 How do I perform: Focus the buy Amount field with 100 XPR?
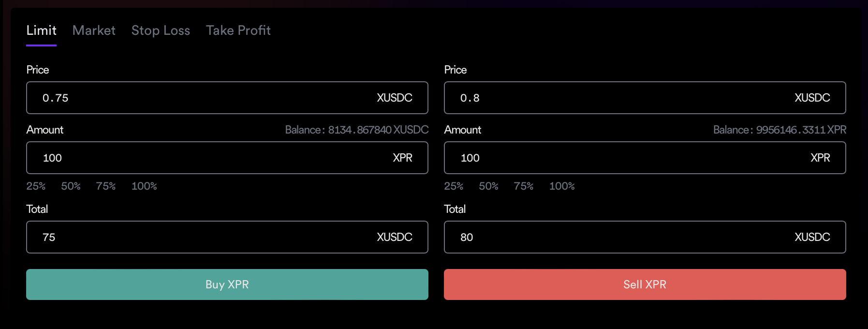tap(227, 158)
